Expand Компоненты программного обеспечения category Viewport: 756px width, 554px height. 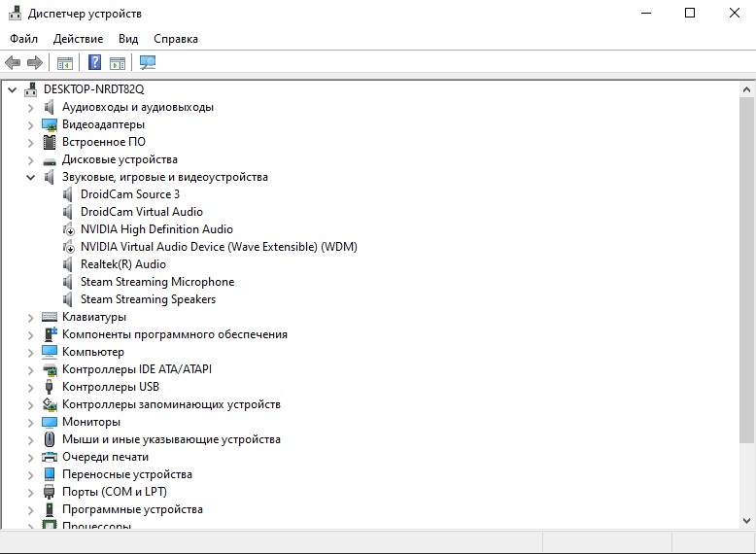click(x=30, y=335)
